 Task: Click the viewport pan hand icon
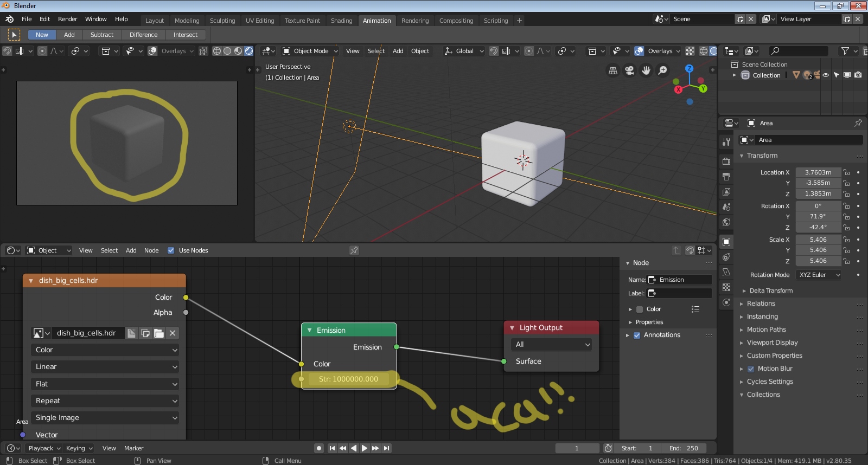pos(646,70)
